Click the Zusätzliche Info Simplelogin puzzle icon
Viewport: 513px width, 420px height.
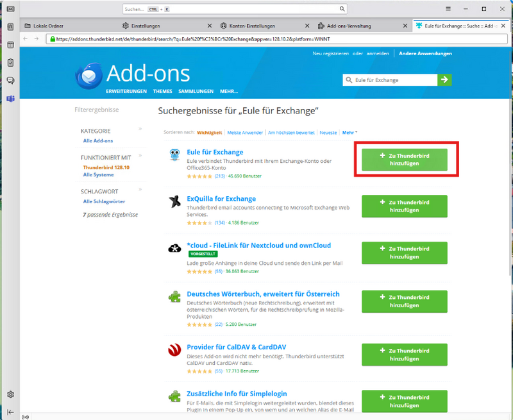[174, 396]
